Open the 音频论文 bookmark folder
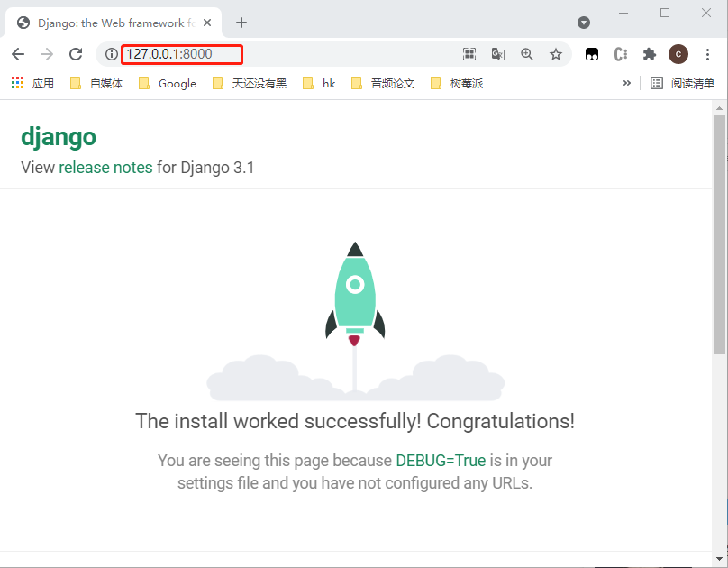This screenshot has height=568, width=728. [383, 84]
